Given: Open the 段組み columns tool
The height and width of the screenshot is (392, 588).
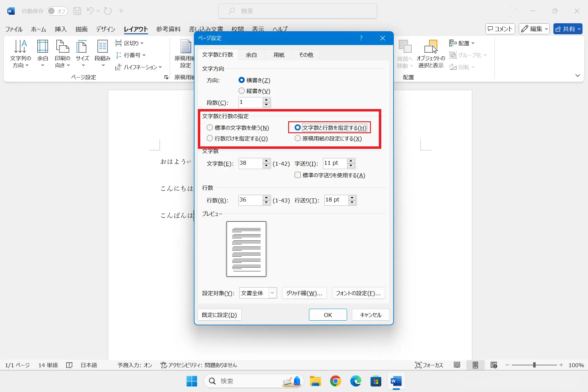Looking at the screenshot, I should click(x=102, y=54).
